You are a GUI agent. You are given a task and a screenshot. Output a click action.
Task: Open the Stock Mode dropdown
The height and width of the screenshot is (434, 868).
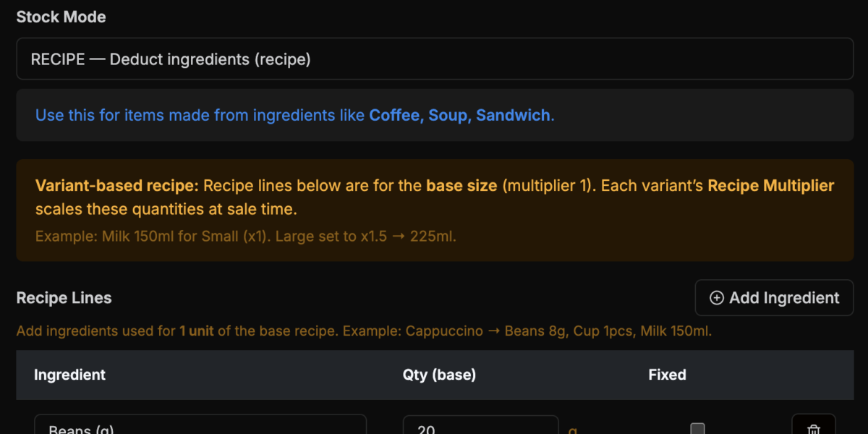pos(435,59)
